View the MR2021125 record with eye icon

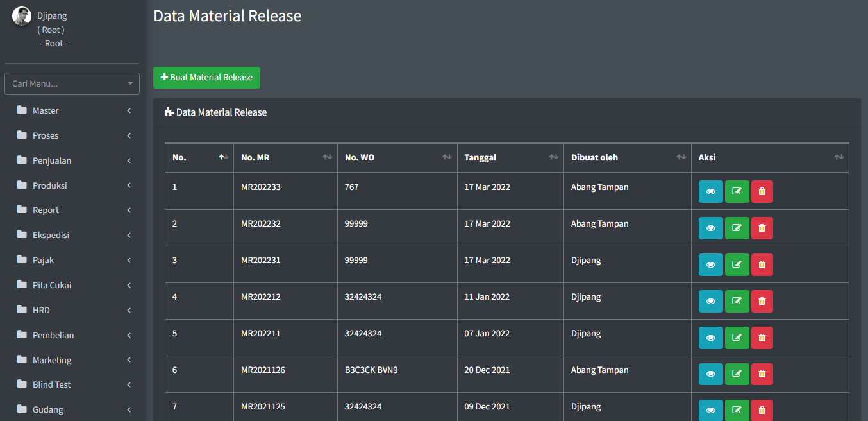710,411
